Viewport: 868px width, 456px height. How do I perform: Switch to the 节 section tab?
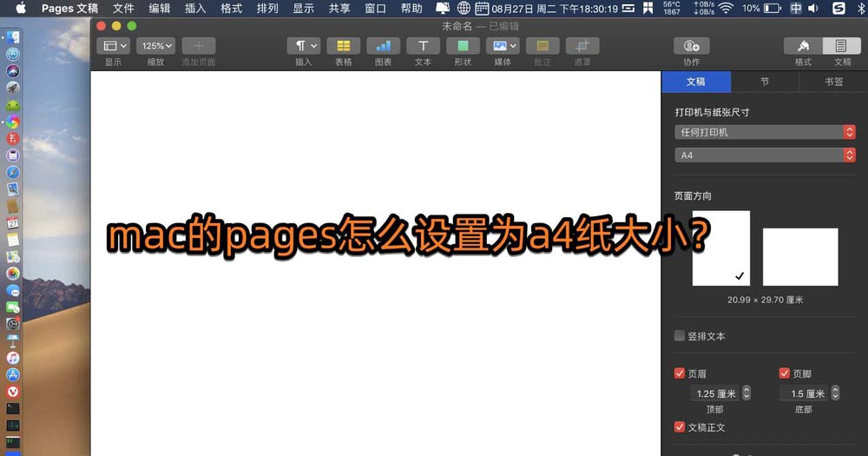click(x=765, y=82)
